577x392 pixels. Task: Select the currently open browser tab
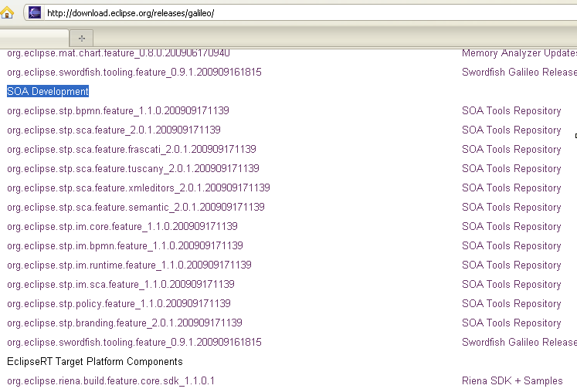34,38
